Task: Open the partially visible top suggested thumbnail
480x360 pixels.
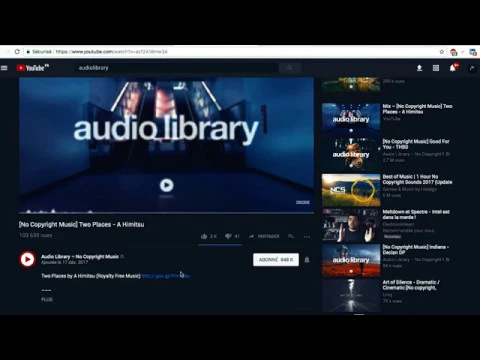Action: tap(351, 85)
